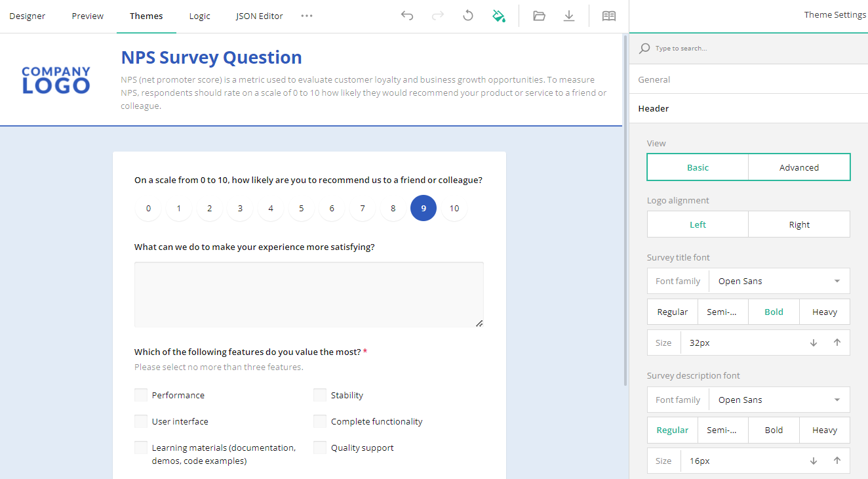Click the Redo arrow icon
868x479 pixels.
(437, 15)
